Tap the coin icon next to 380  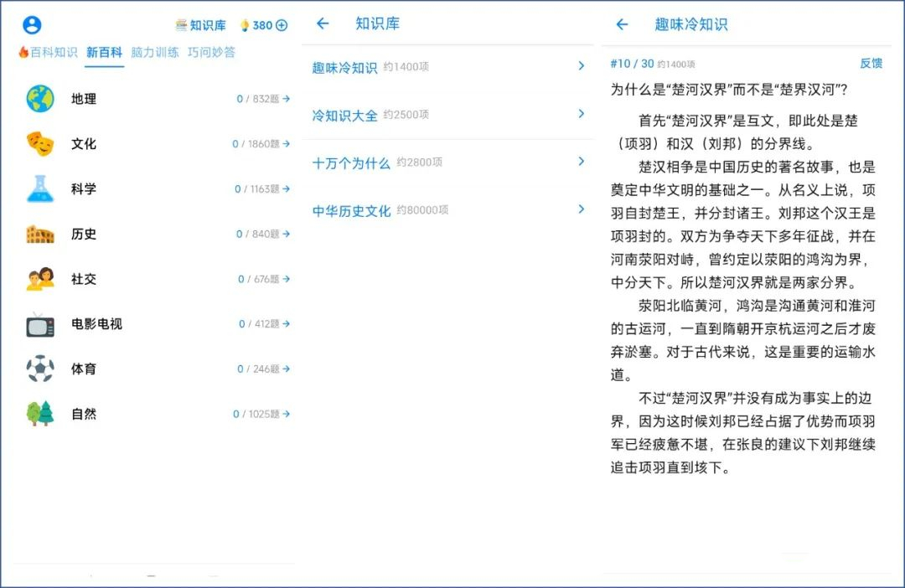point(246,24)
